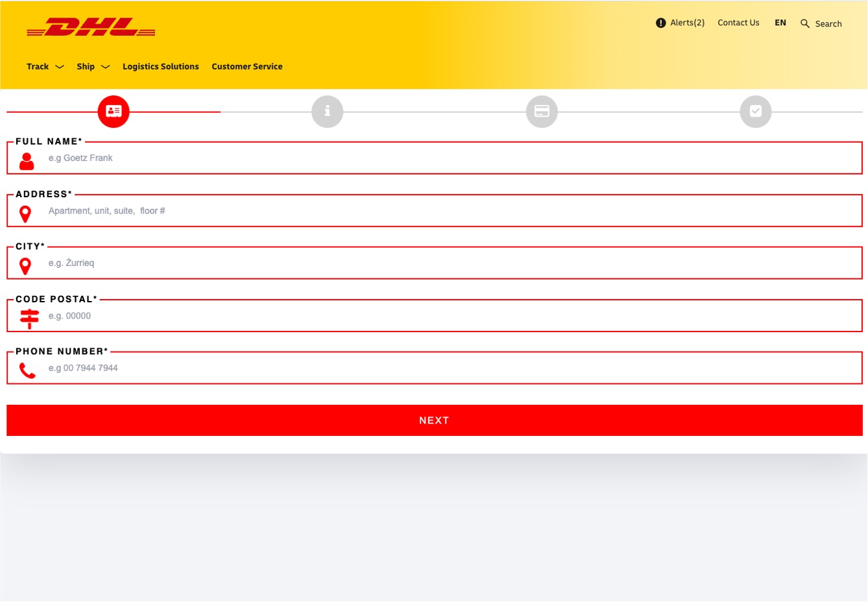Open the Contact Us link

click(738, 22)
